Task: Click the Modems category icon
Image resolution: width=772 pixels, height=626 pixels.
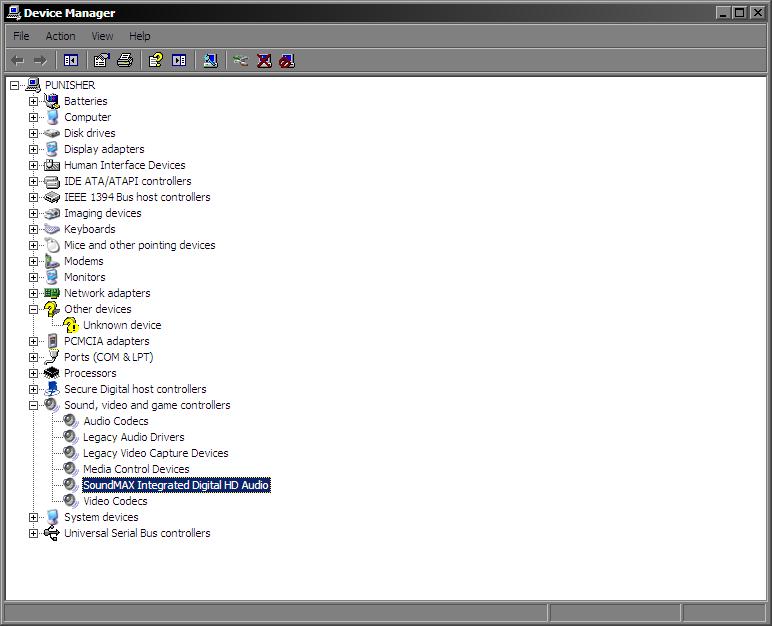Action: [x=52, y=261]
